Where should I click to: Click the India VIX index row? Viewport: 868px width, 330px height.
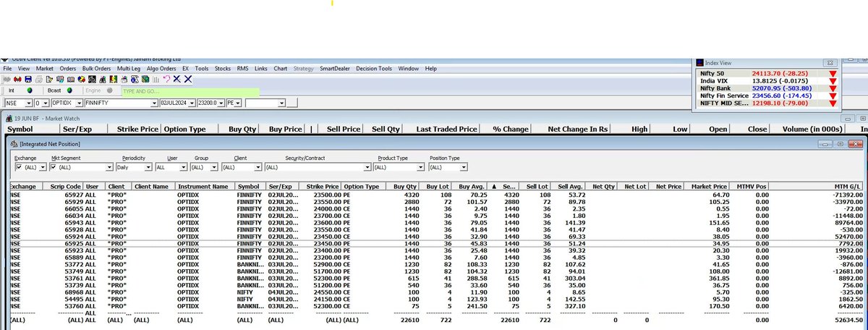(x=769, y=82)
